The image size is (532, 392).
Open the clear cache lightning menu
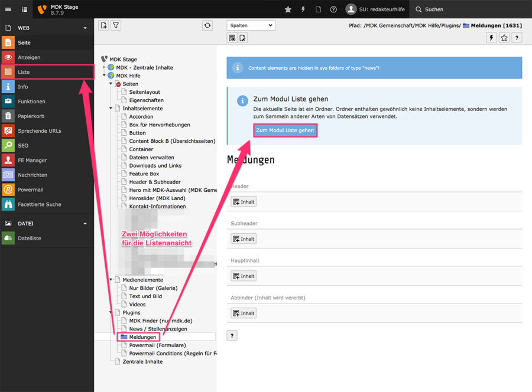(x=303, y=9)
